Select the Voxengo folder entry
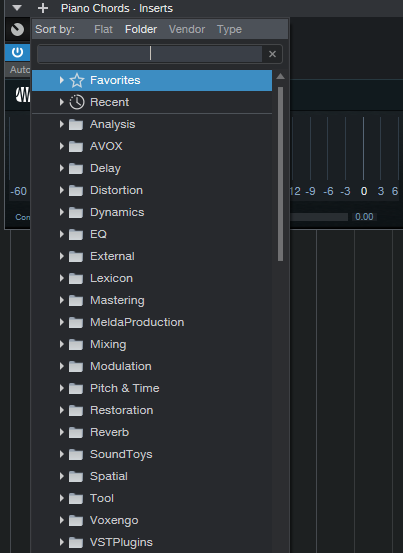 click(152, 520)
